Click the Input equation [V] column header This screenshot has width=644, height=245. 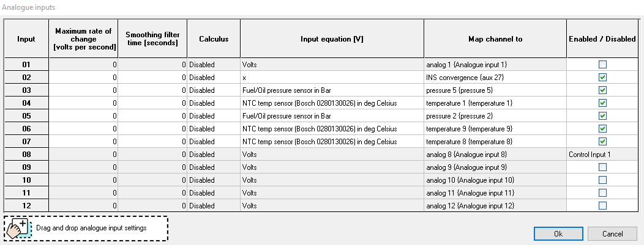(x=331, y=38)
